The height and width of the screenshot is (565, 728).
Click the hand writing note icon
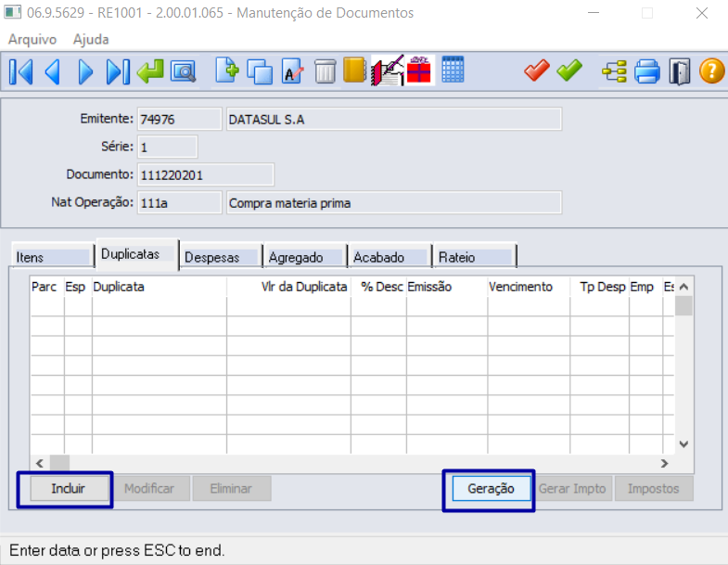(x=388, y=71)
